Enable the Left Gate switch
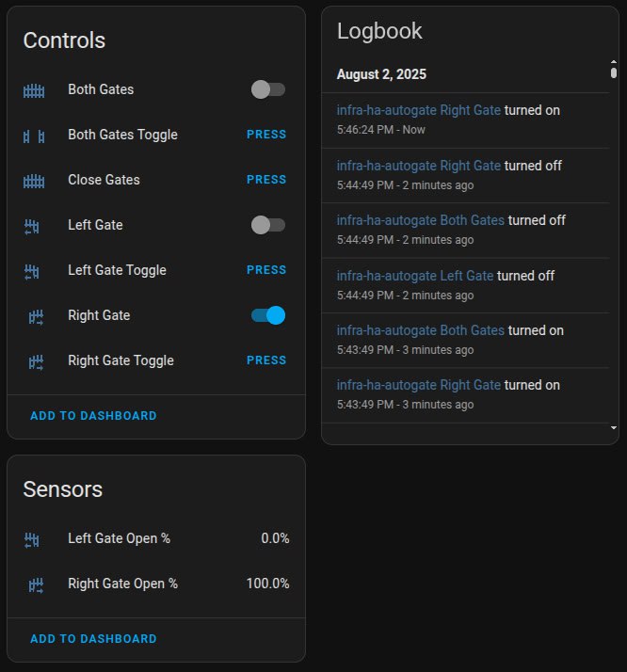 point(268,225)
